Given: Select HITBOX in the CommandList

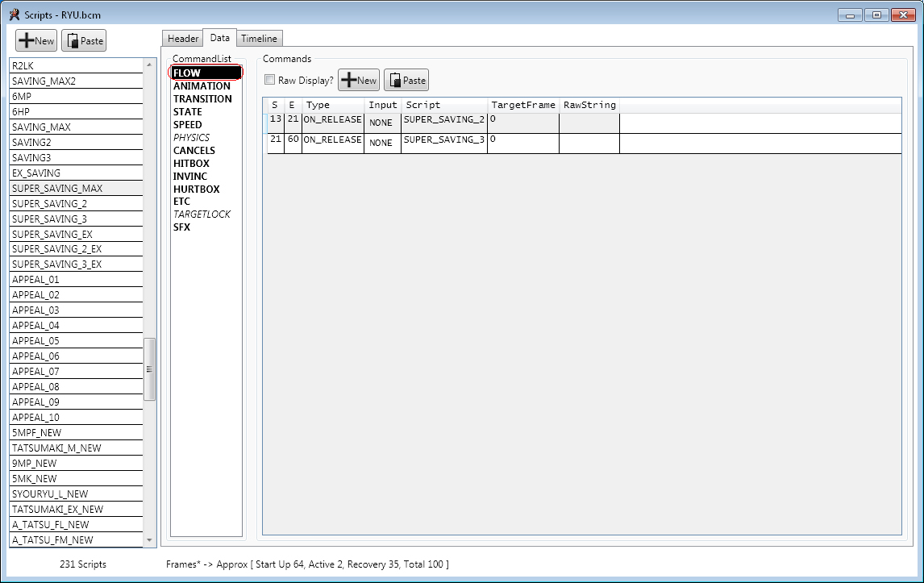Looking at the screenshot, I should [191, 164].
